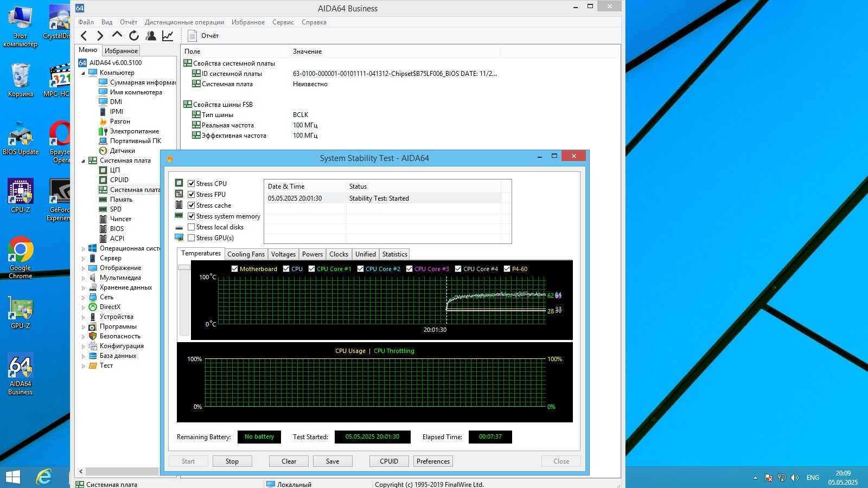Open the Файл menu
This screenshot has height=488, width=868.
point(86,22)
